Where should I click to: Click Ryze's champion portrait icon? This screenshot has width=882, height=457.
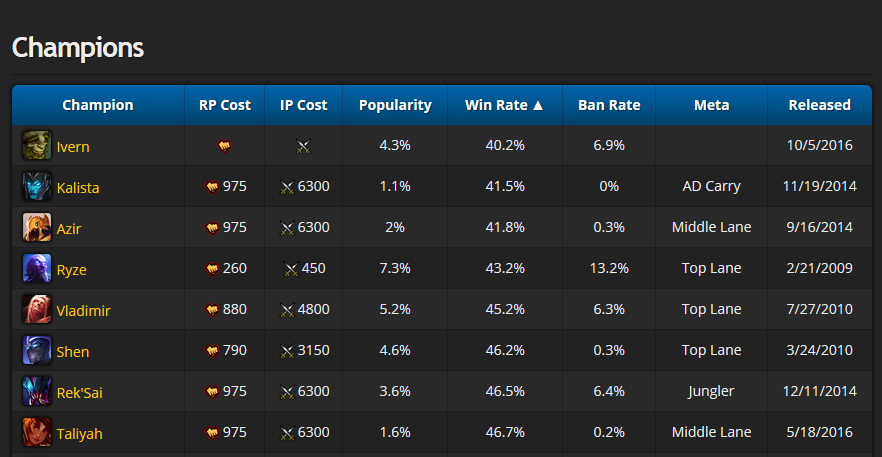coord(37,268)
